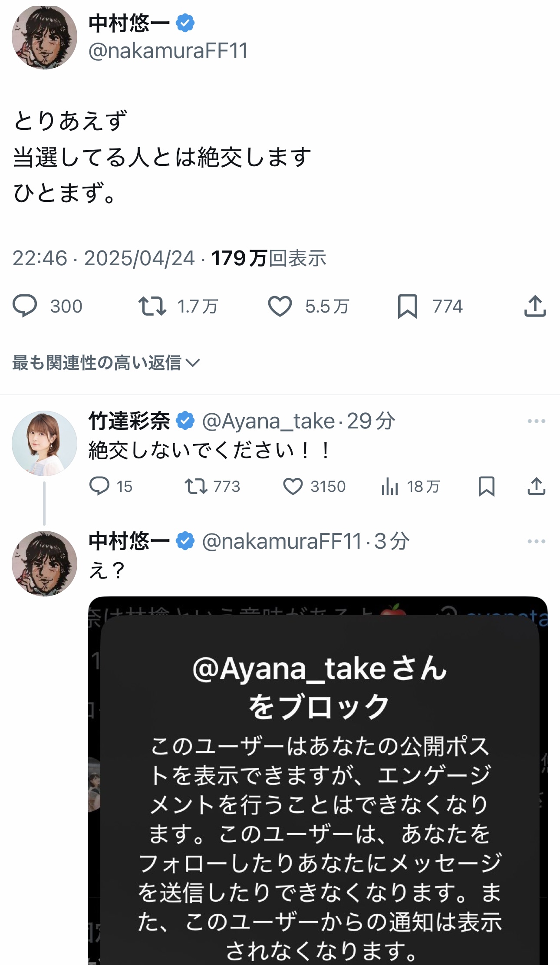Reply to 竹達彩奈's comment
Viewport: 560px width, 965px height.
(99, 486)
